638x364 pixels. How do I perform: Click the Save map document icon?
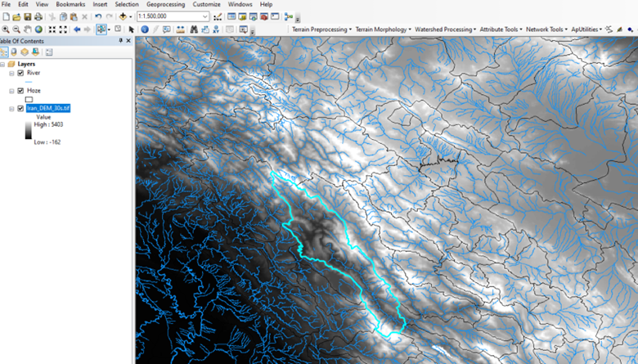(x=28, y=16)
